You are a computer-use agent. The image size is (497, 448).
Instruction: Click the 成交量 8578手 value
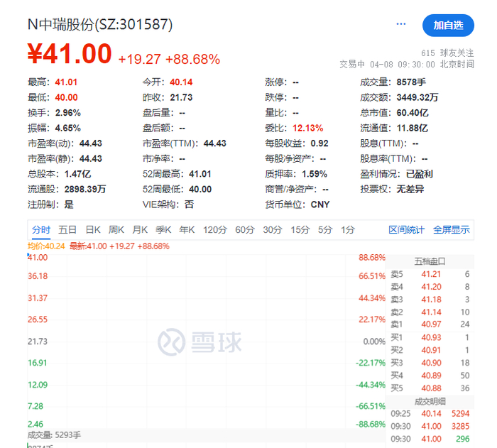click(411, 82)
